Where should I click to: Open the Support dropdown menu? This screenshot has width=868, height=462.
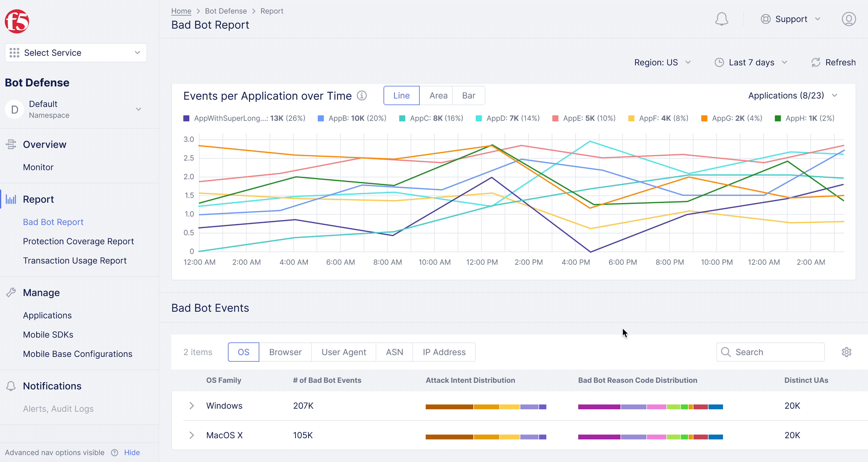click(x=791, y=19)
